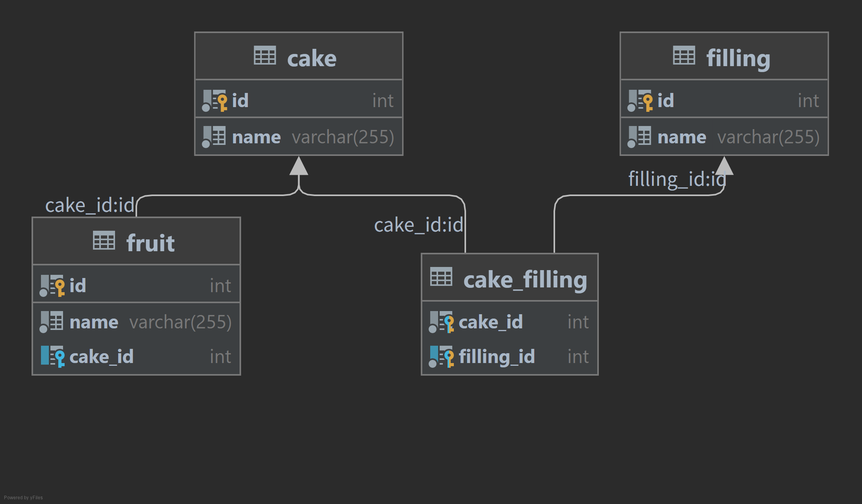The image size is (862, 504).
Task: Click the cake_id:id label near cake_filling
Action: pyautogui.click(x=418, y=225)
